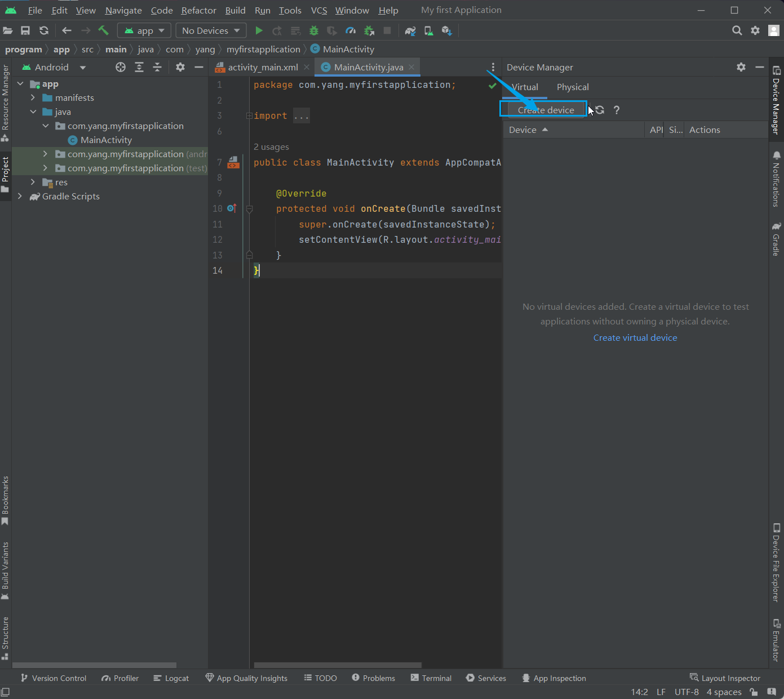The image size is (784, 699).
Task: Toggle the Bookmarks tool window
Action: pyautogui.click(x=5, y=501)
